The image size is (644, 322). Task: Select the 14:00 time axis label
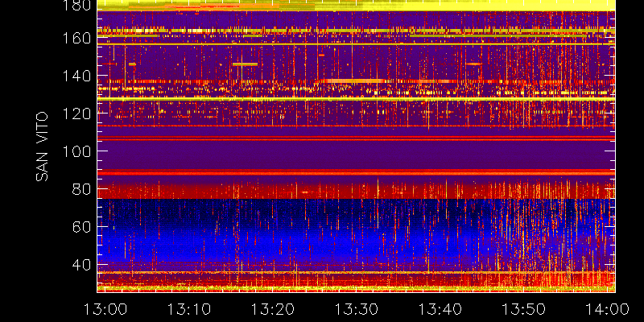tap(608, 309)
